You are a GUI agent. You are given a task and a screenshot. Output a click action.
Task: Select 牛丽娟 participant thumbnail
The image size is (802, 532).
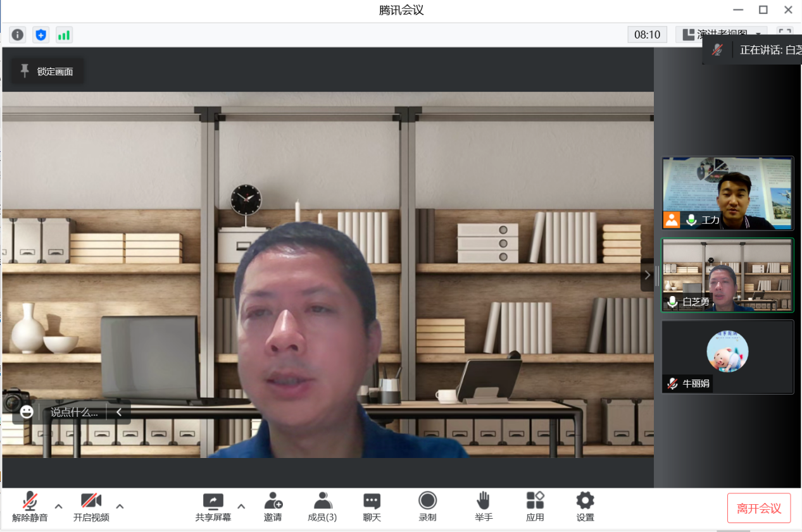coord(727,357)
